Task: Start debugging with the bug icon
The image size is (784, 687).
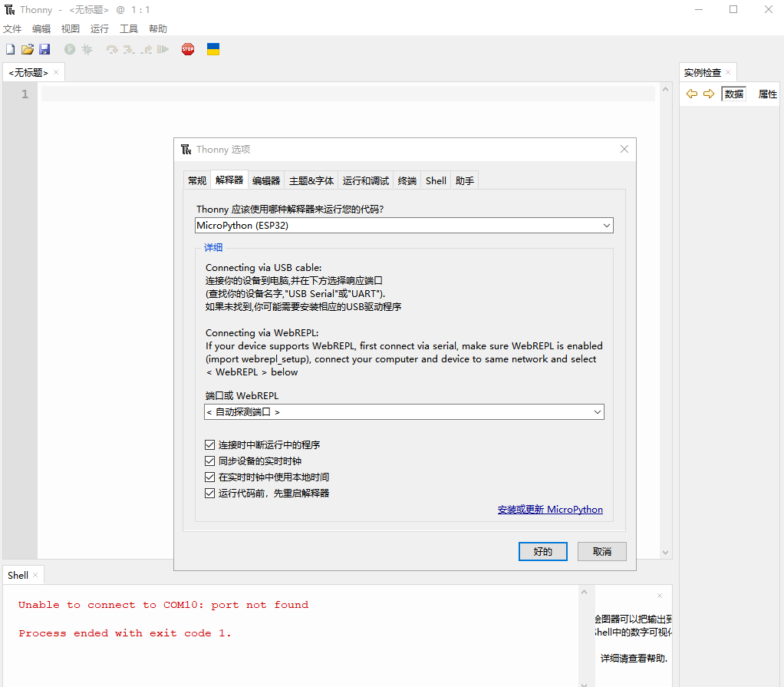Action: tap(87, 49)
